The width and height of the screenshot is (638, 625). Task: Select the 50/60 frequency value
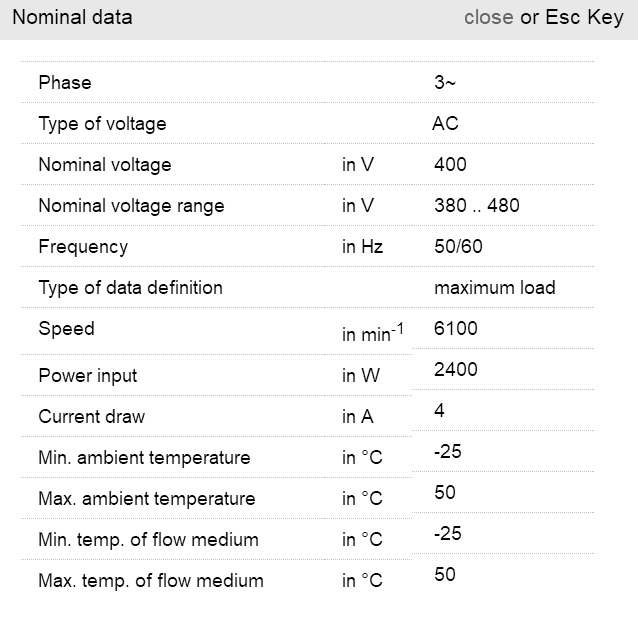tap(458, 247)
